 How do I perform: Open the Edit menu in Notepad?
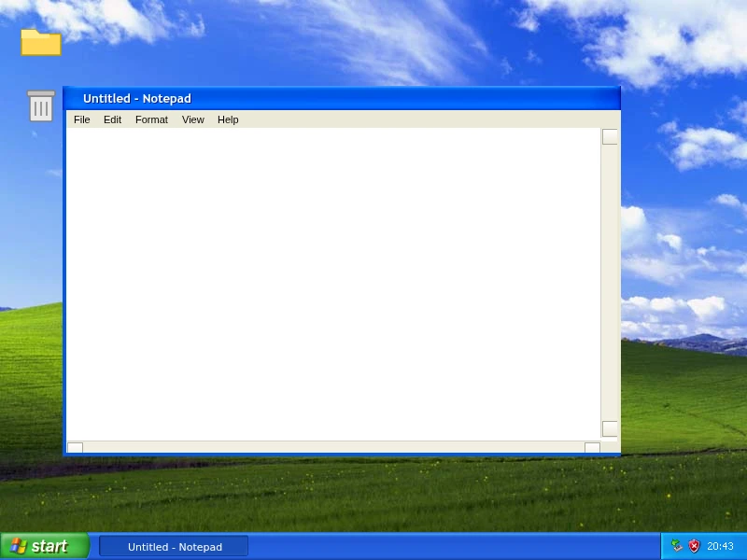coord(112,119)
